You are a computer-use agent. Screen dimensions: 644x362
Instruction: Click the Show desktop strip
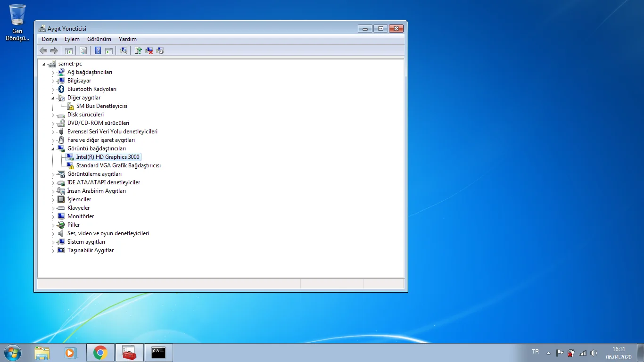(641, 353)
